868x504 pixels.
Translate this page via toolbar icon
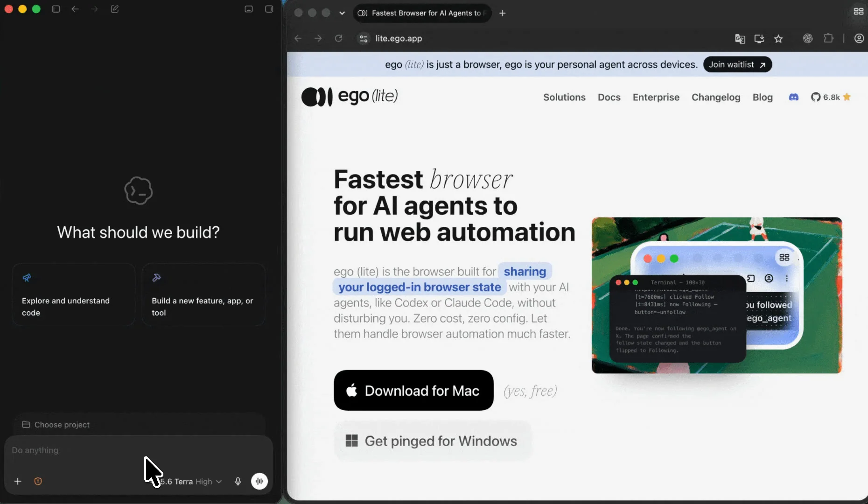740,39
